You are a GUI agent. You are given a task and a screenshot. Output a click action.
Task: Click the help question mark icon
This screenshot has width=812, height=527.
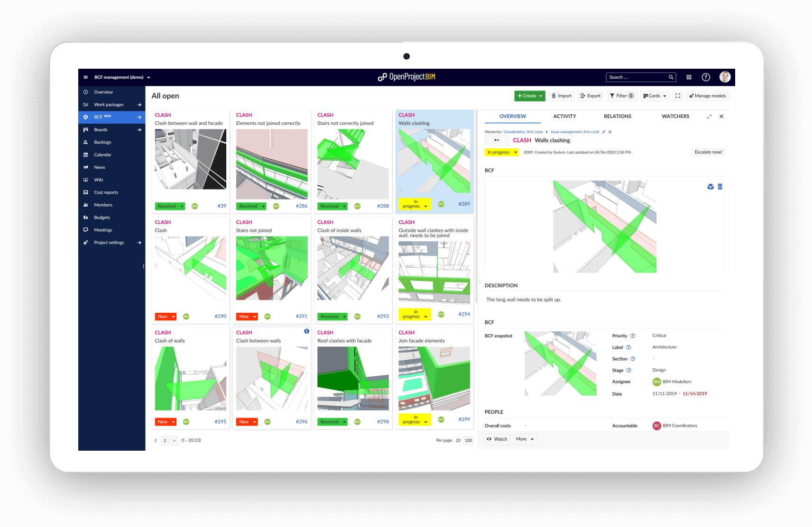[705, 77]
